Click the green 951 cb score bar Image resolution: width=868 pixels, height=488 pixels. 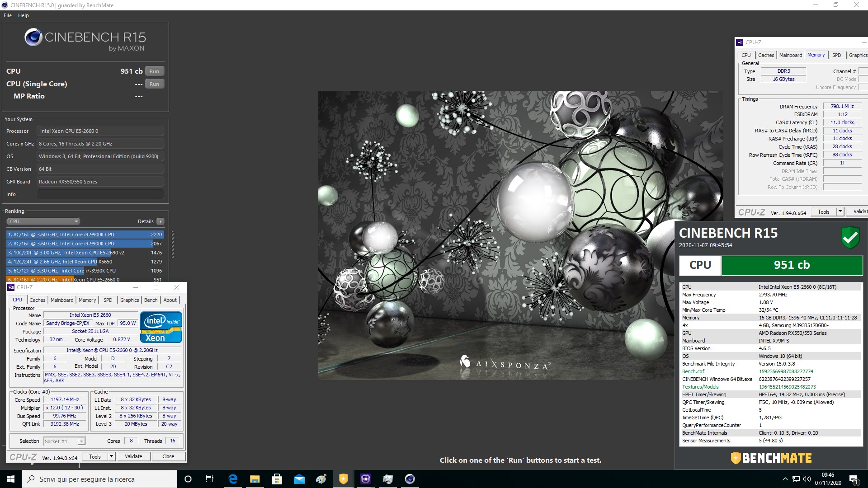click(x=792, y=265)
